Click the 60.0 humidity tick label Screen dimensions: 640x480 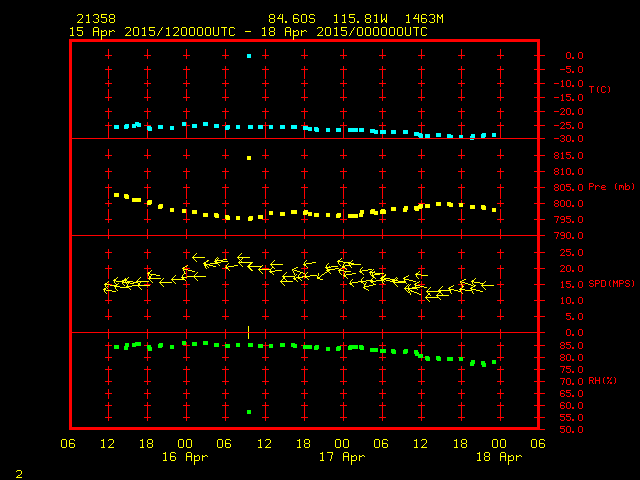click(x=571, y=406)
